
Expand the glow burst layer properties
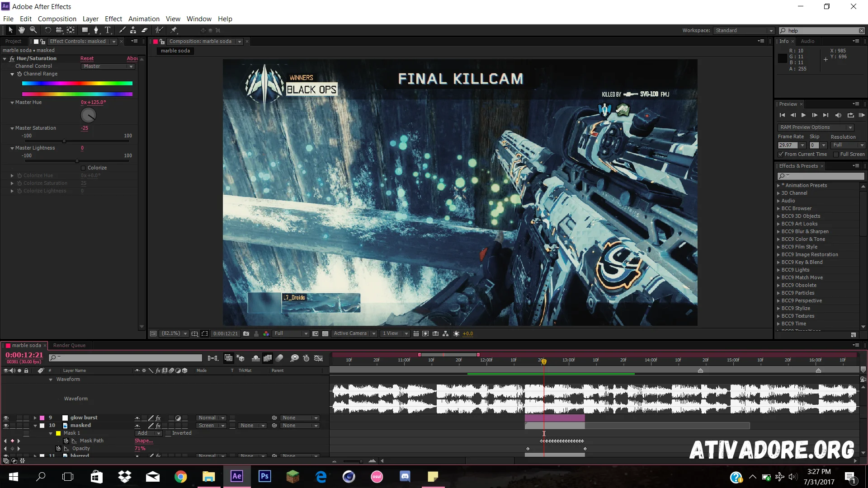coord(35,418)
